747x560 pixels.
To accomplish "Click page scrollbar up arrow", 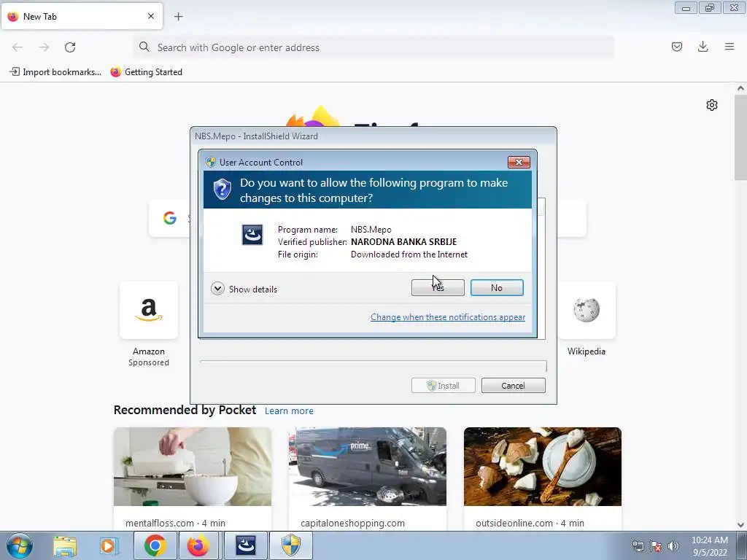I will [x=740, y=88].
